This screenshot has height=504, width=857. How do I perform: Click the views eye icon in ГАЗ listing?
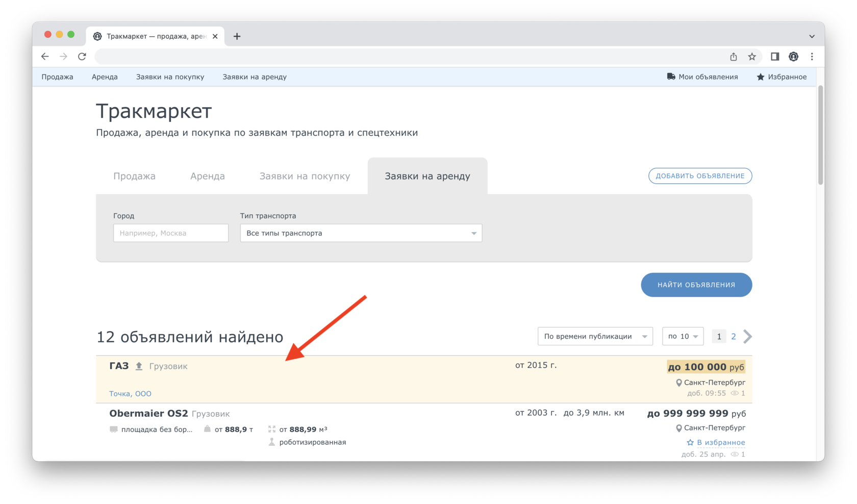pyautogui.click(x=735, y=393)
